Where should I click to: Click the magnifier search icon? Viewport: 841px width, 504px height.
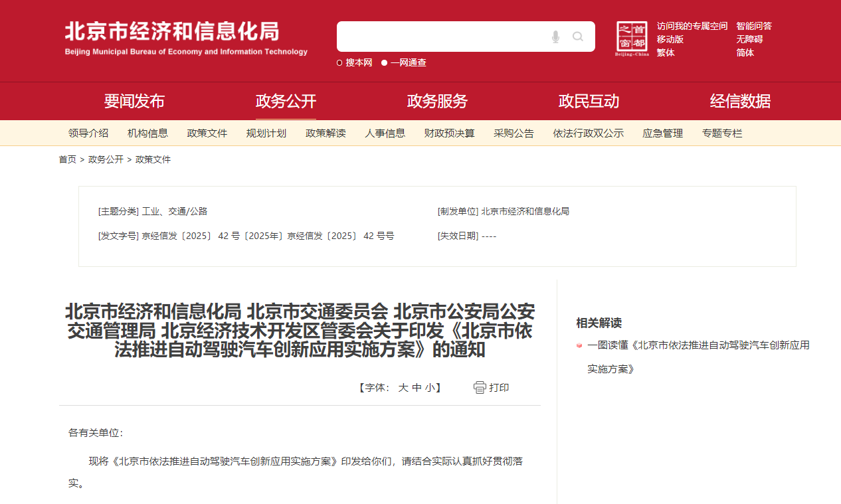pos(578,37)
